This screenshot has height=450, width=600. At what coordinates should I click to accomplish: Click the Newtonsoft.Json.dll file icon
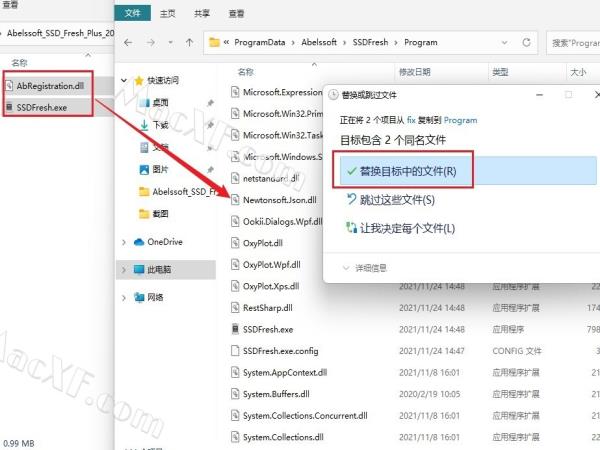pos(235,200)
